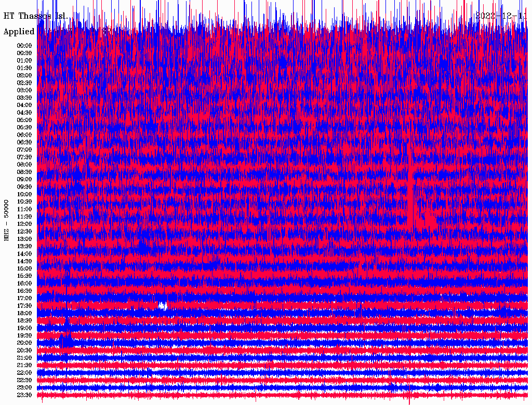Select the 04:30 time label
Screen dimensions: 532x405
(24, 113)
